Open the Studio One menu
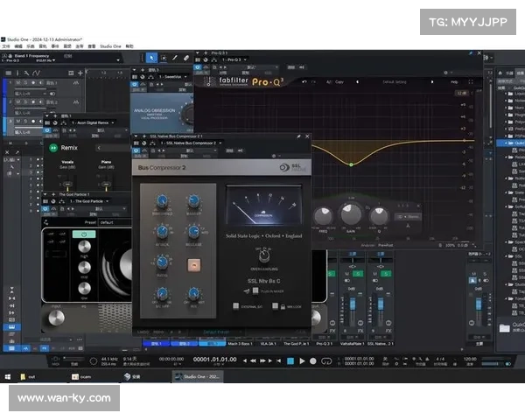Screen dimensions: 525x420 tap(110, 45)
